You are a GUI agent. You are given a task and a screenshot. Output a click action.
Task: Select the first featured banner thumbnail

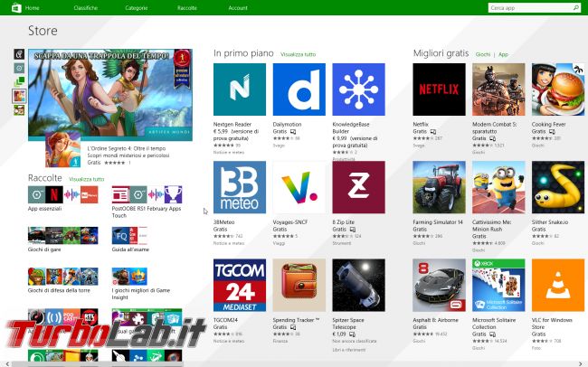(x=19, y=54)
